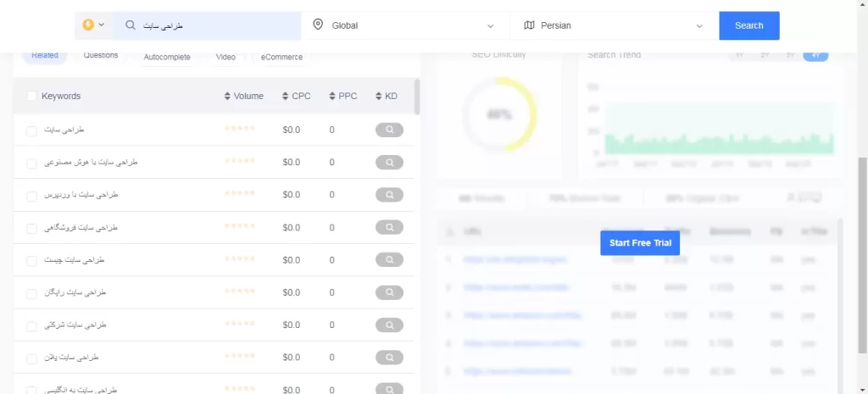The height and width of the screenshot is (394, 868).
Task: Click the KD magnifier icon for طراحی سایت
Action: [389, 130]
